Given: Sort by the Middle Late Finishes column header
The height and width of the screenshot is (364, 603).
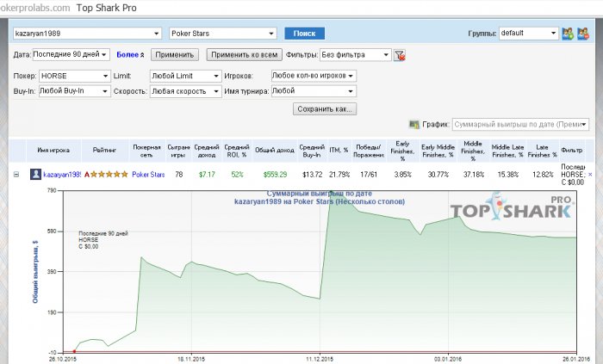Looking at the screenshot, I should point(507,151).
